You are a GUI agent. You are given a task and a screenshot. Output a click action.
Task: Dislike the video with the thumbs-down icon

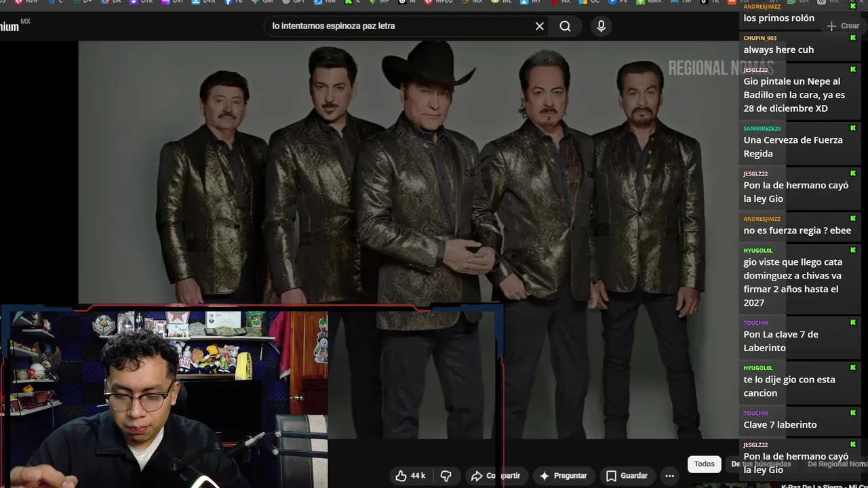446,476
